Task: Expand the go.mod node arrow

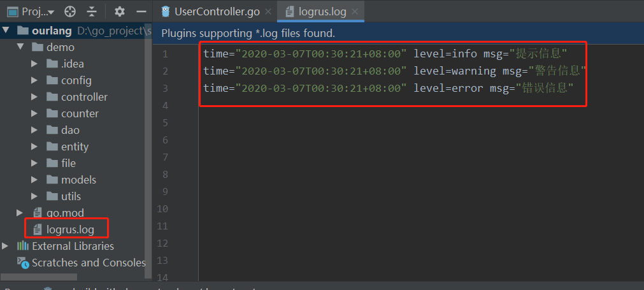Action: (20, 213)
